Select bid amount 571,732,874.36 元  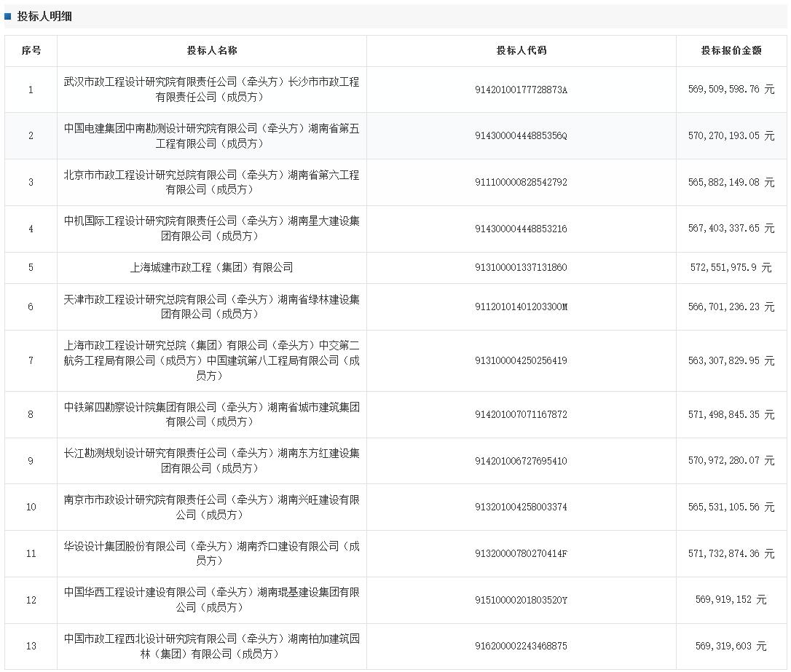pyautogui.click(x=731, y=553)
